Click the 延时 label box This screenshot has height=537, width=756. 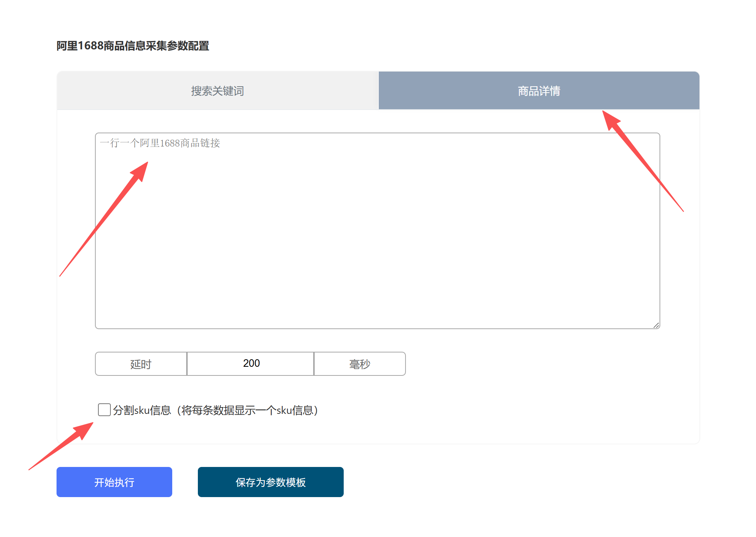click(141, 364)
